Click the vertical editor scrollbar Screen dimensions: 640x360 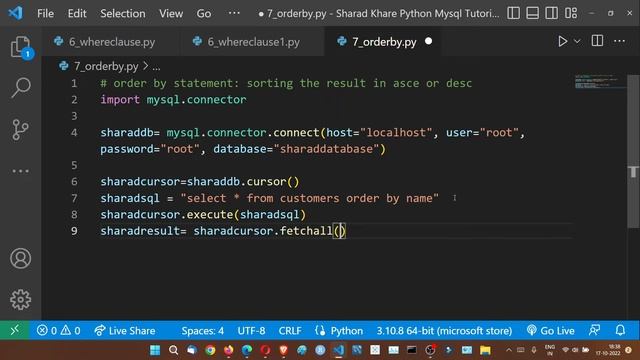coord(633,151)
